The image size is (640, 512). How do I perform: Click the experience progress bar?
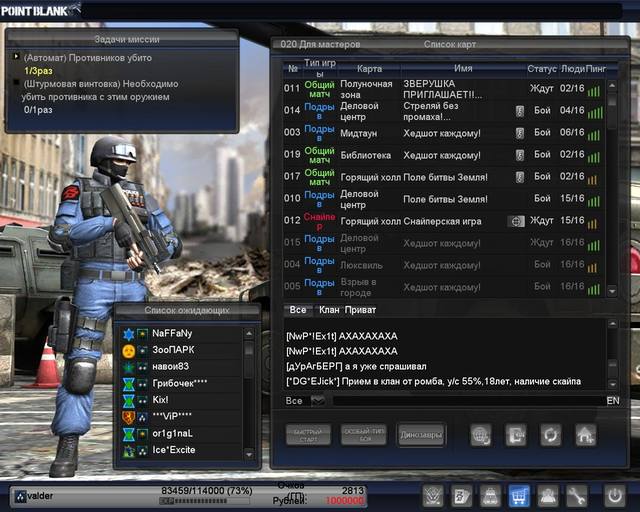tap(204, 501)
